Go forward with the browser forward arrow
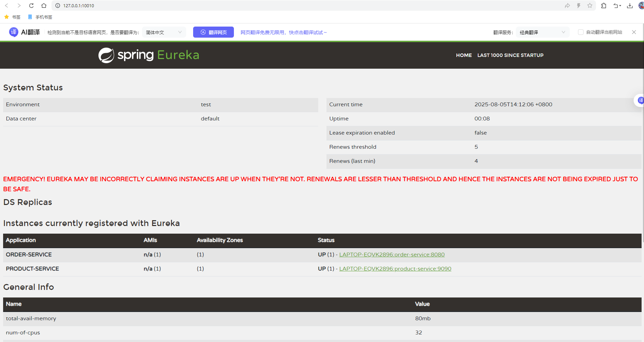The height and width of the screenshot is (342, 644). [x=19, y=6]
